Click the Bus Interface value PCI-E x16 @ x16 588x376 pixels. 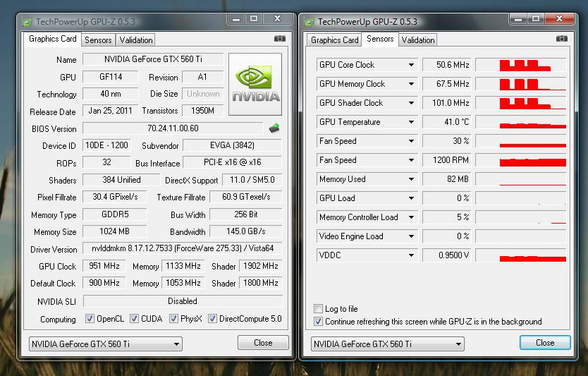tap(232, 162)
